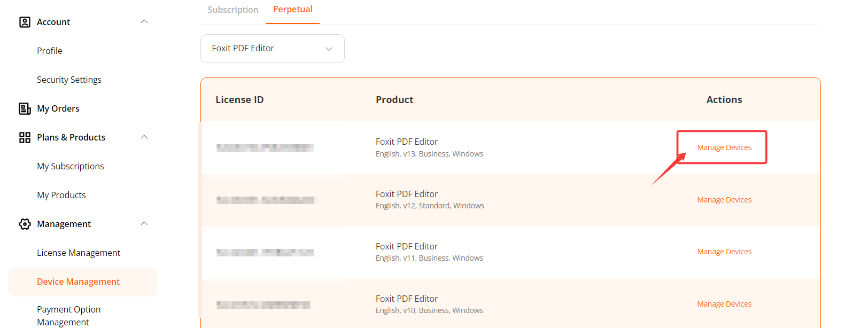The height and width of the screenshot is (328, 868).
Task: Click Foxit PDF Editor name in v11 row
Action: point(407,246)
